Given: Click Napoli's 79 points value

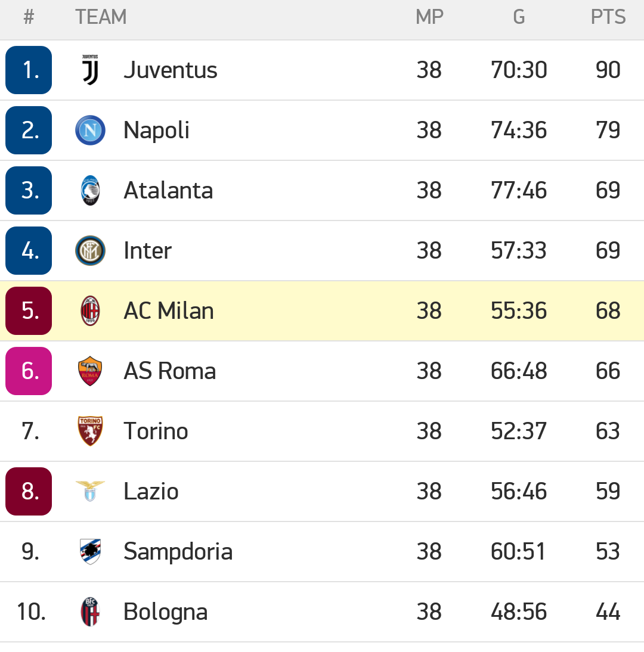Looking at the screenshot, I should point(608,130).
